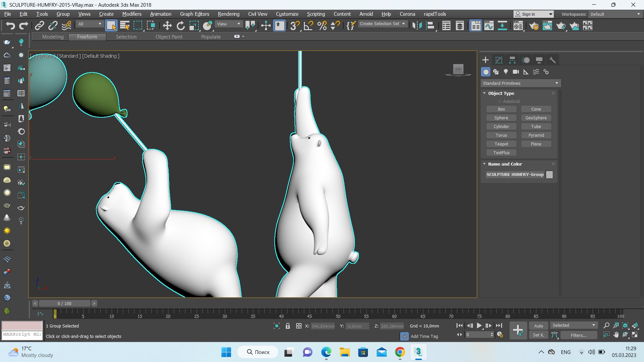Toggle Set Key mode

[x=538, y=335]
